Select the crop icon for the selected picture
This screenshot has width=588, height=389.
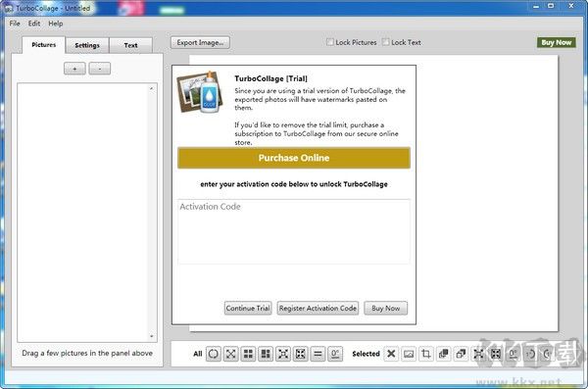(426, 354)
